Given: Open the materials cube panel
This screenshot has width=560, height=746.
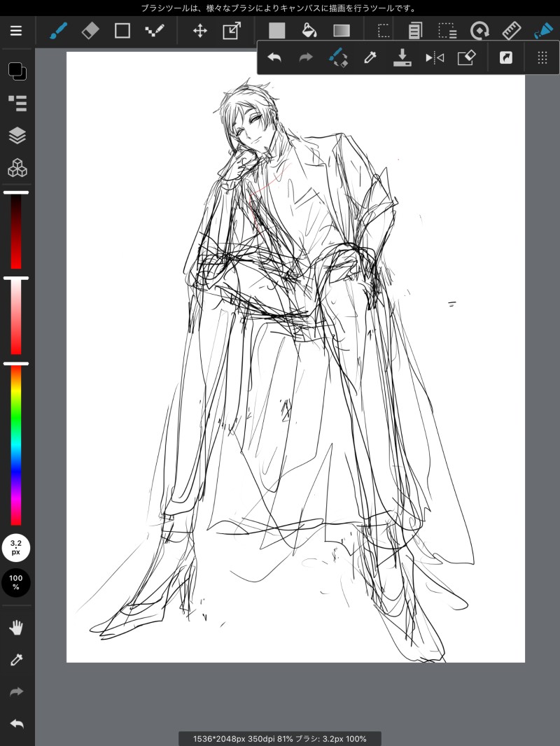Looking at the screenshot, I should coord(17,167).
